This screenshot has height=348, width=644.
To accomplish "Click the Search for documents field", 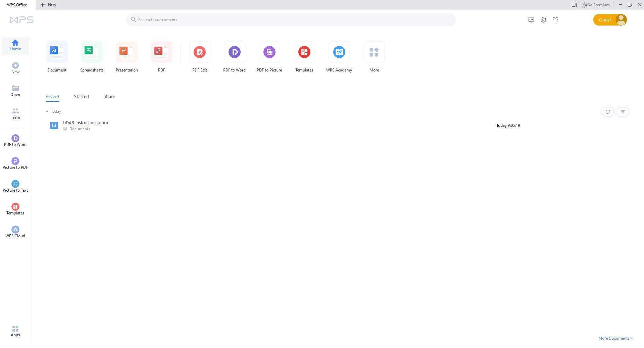I will (291, 20).
